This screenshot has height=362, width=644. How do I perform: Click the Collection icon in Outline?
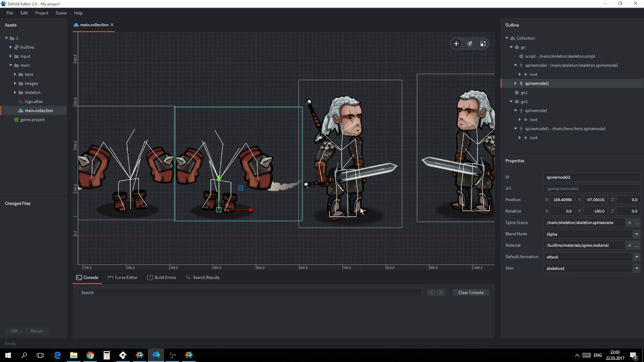point(512,38)
